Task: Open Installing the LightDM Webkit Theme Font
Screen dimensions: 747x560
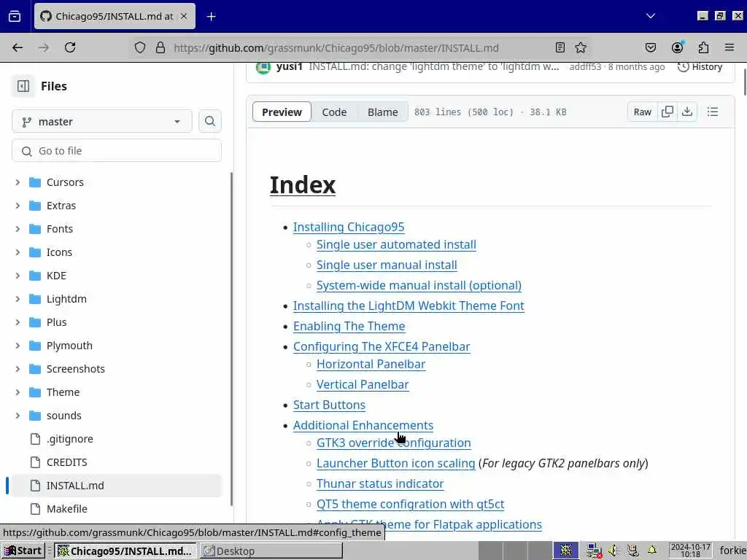Action: click(x=409, y=306)
